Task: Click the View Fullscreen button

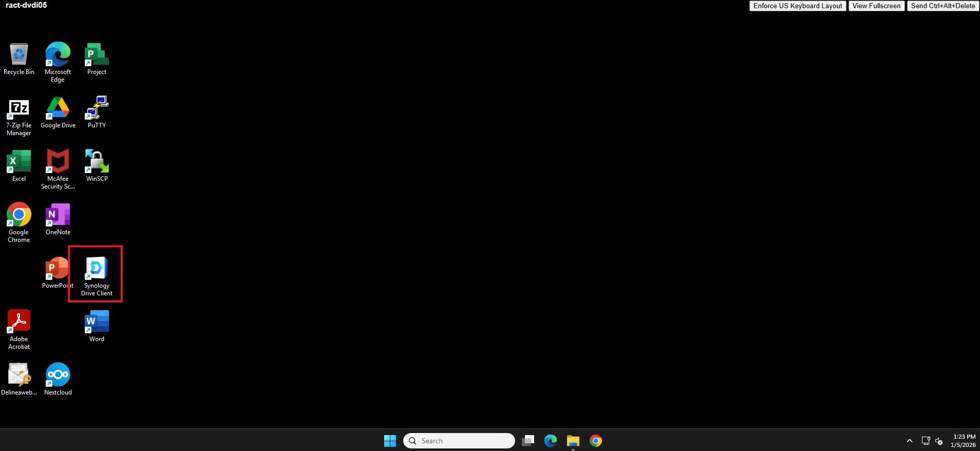Action: 876,6
